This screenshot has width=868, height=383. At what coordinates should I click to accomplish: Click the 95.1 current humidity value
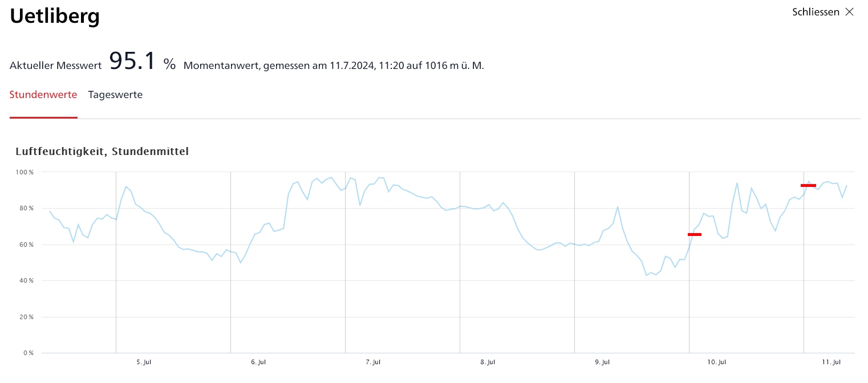tap(132, 62)
